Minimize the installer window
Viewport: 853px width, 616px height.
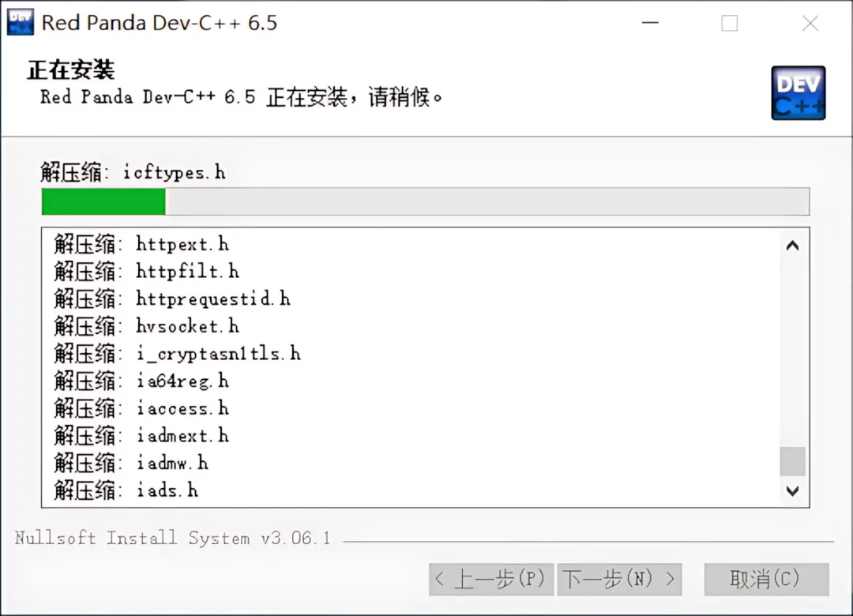(650, 23)
